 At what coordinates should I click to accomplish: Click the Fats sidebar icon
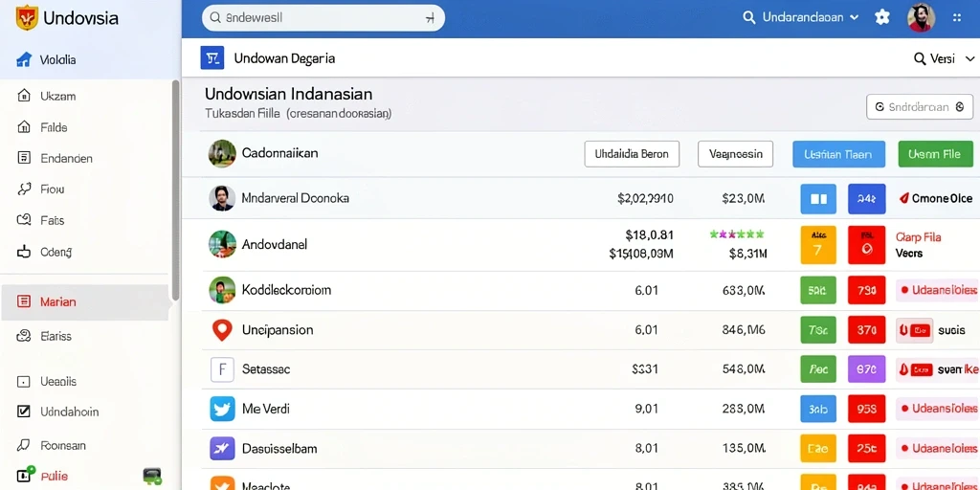(x=24, y=220)
